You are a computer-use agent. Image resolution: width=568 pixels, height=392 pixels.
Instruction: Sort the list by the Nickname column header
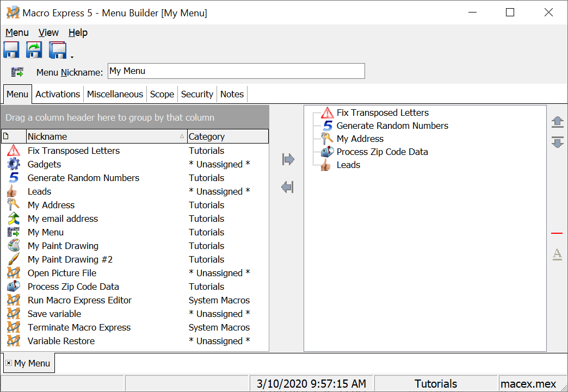[103, 136]
